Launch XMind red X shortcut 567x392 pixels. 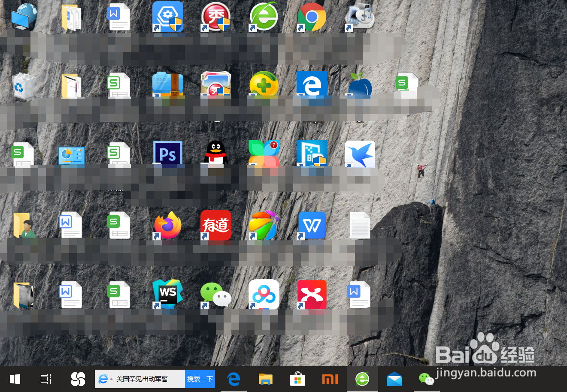312,294
